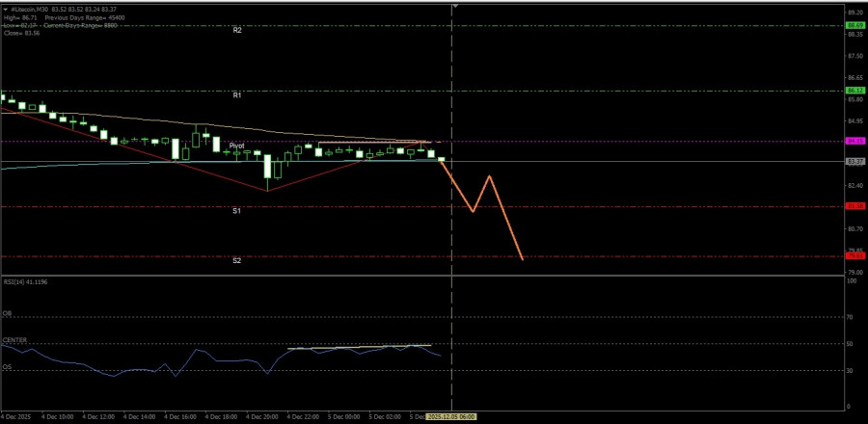Click the highlighted 06:00 date label on time axis
This screenshot has height=424, width=868.
pos(452,417)
